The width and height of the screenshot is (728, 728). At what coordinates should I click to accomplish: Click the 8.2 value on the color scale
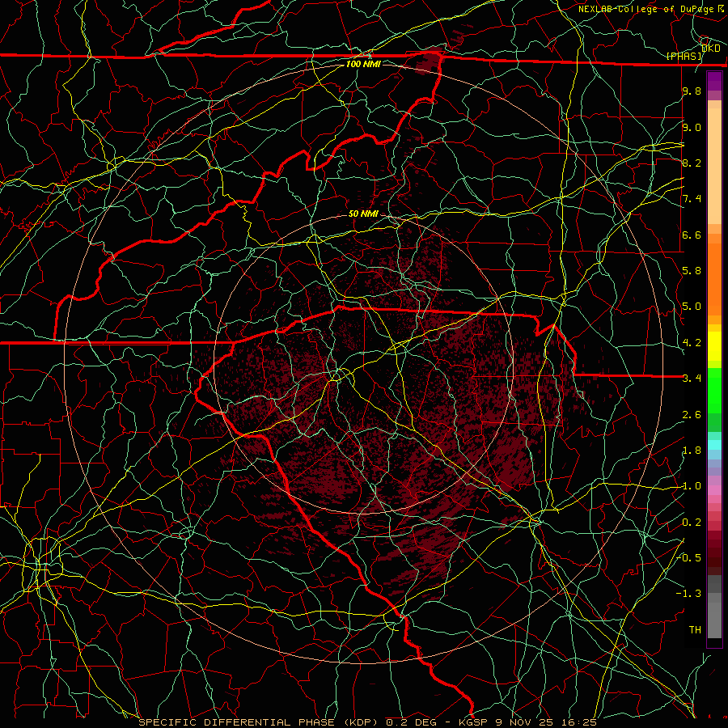[692, 163]
